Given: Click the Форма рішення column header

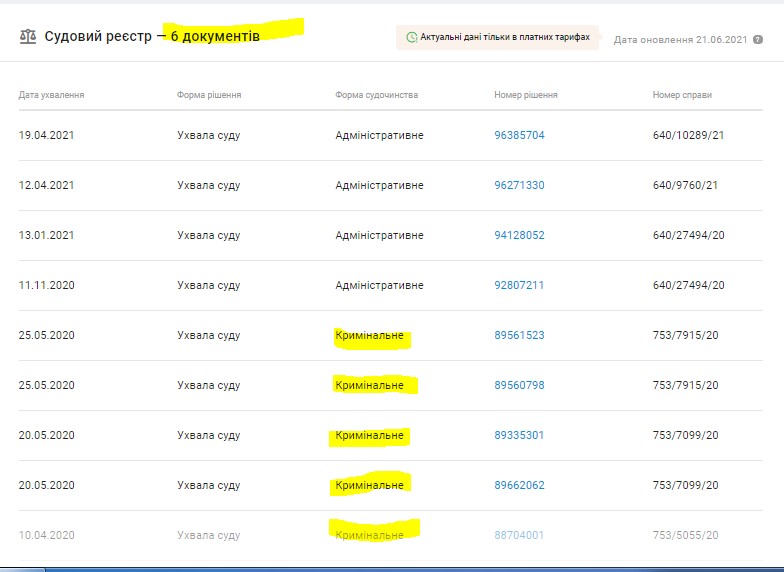Looking at the screenshot, I should (x=209, y=95).
